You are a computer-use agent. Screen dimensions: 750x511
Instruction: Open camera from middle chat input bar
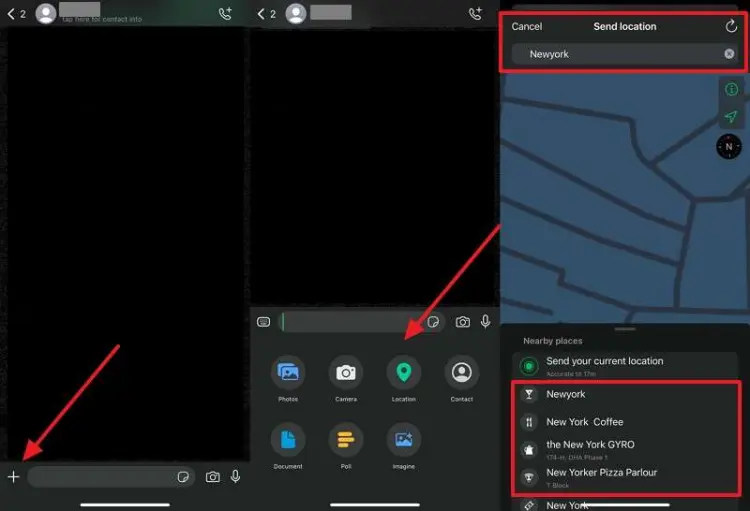(x=463, y=322)
